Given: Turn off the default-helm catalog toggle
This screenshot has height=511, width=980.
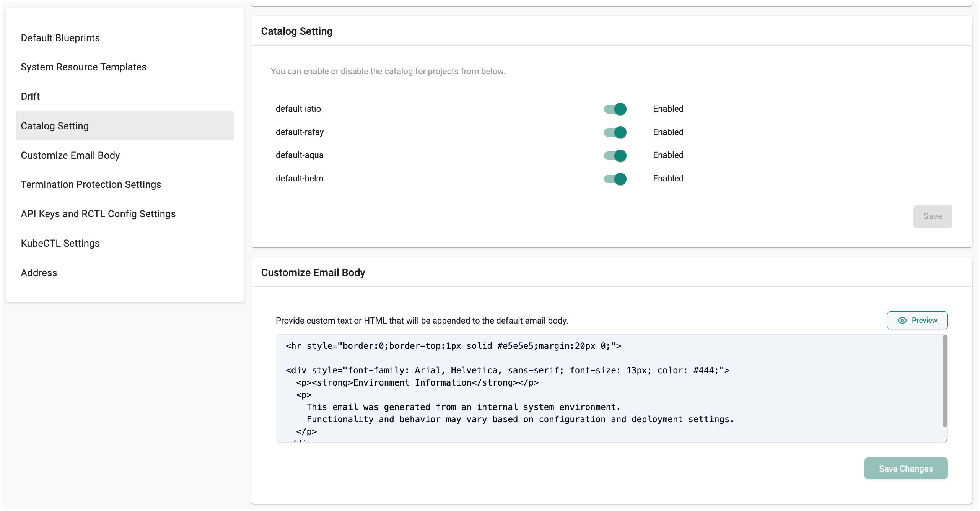Looking at the screenshot, I should pos(615,179).
